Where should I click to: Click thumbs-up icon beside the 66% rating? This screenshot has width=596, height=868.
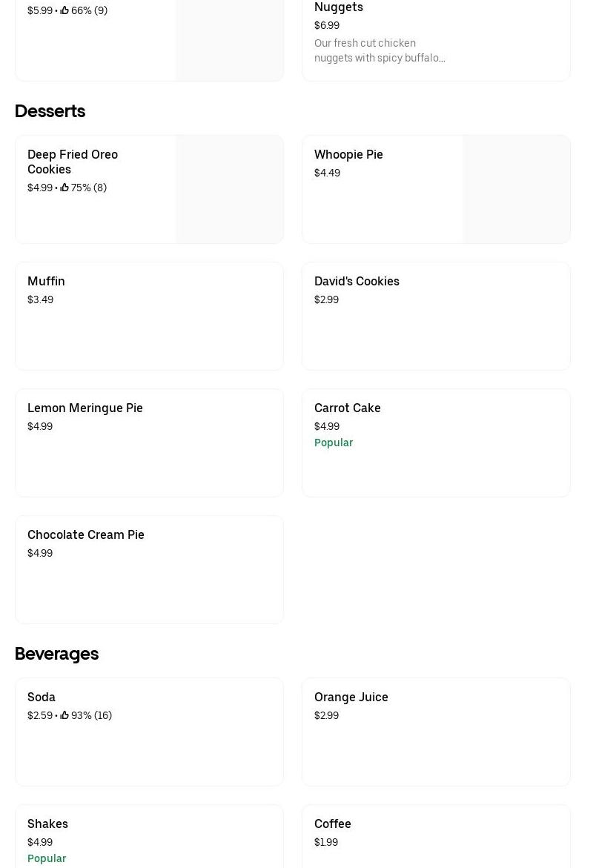tap(64, 10)
